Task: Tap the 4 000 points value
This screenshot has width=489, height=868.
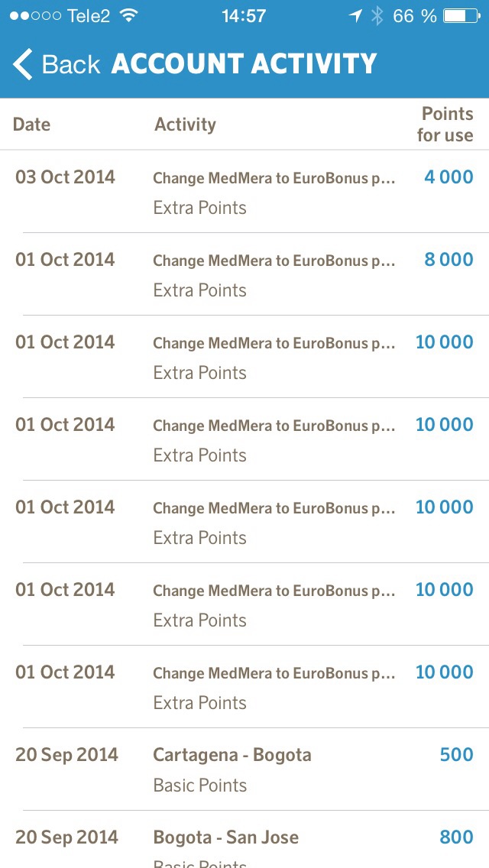Action: (x=449, y=177)
